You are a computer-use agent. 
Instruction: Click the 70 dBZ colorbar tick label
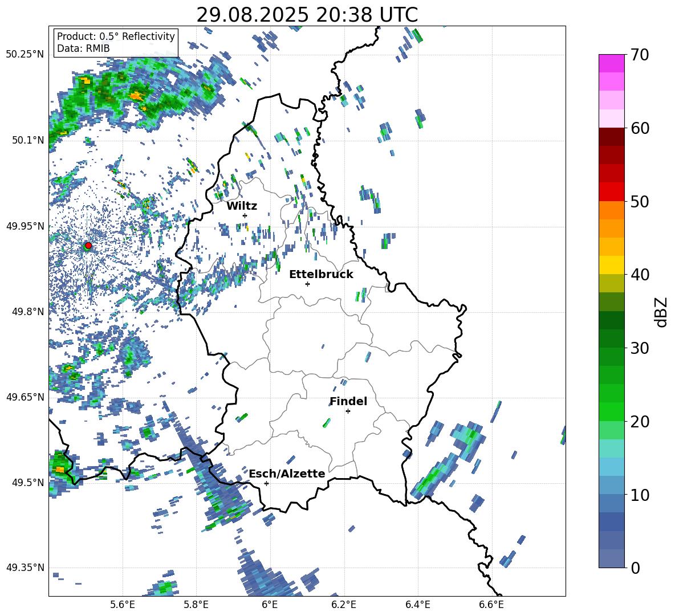(639, 55)
